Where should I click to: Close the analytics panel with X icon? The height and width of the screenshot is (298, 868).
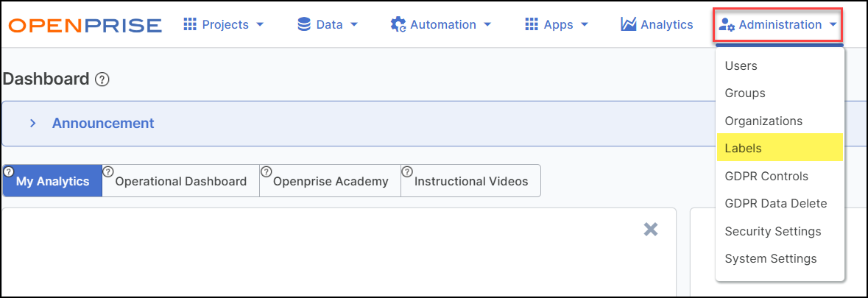651,230
